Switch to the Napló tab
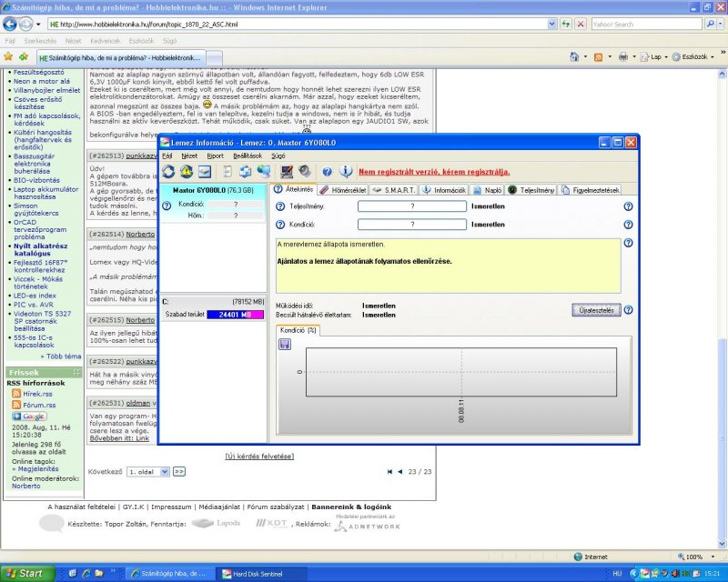Image resolution: width=728 pixels, height=582 pixels. click(488, 190)
